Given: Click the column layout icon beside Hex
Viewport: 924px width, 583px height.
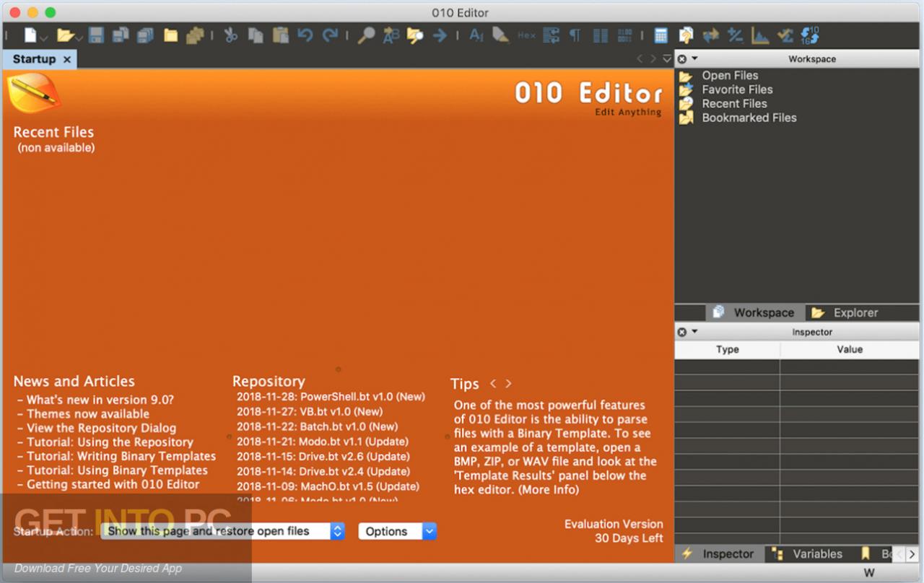Looking at the screenshot, I should (552, 35).
